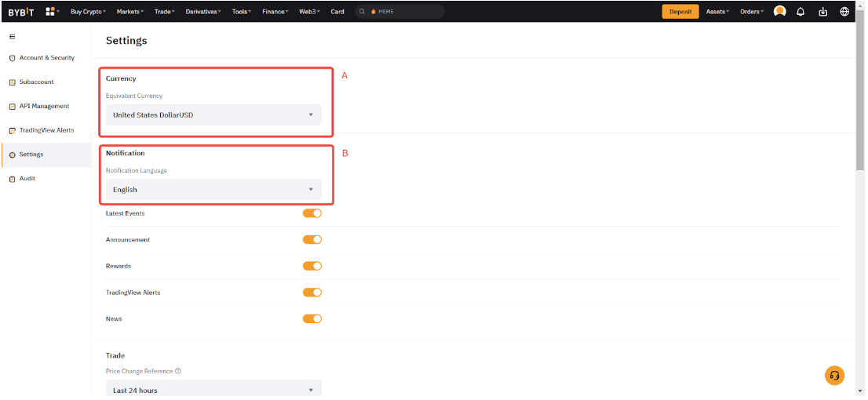Open the Derivatives menu

203,12
